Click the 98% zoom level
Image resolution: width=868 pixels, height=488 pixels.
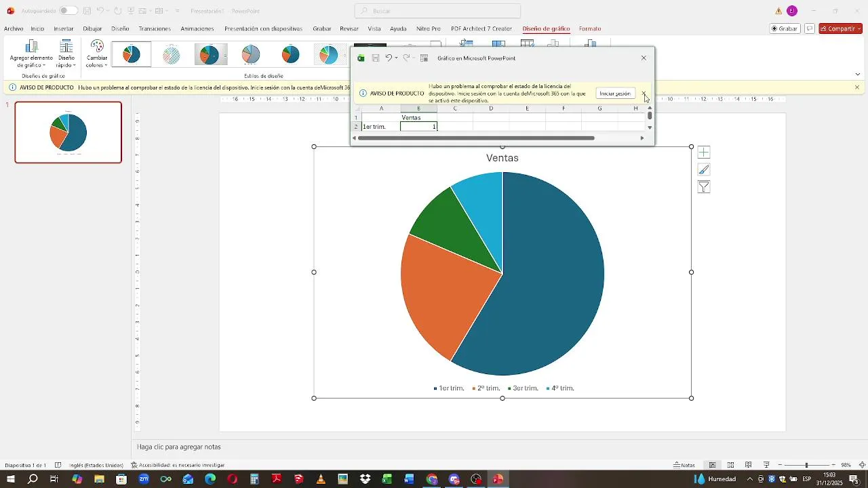click(x=846, y=465)
